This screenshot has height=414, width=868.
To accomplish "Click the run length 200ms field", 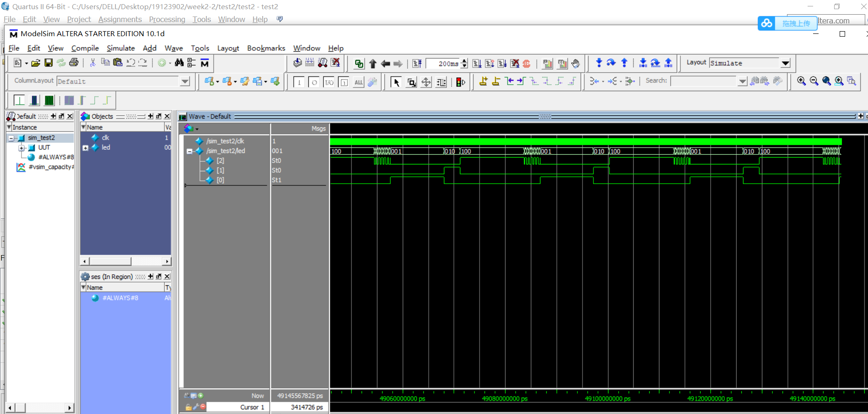I will pos(443,64).
